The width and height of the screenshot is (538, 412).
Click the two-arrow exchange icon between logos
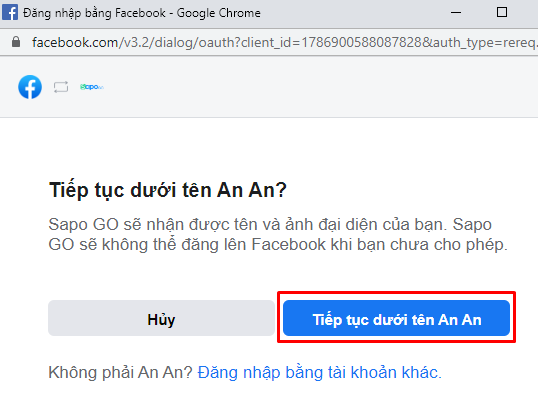pyautogui.click(x=61, y=87)
